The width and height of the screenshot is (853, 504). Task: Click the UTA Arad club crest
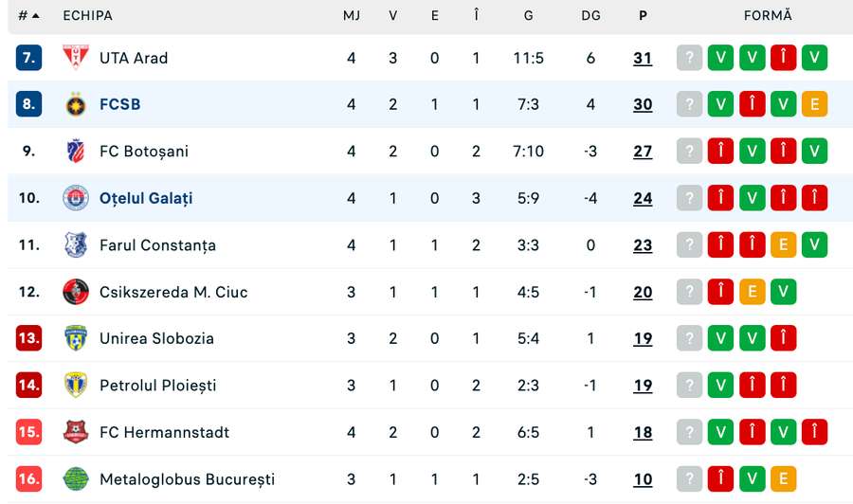[x=75, y=58]
